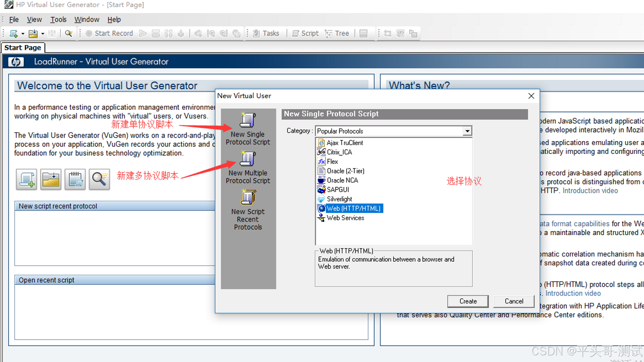Click the Protocol Advisor magnifier on welcome page
The height and width of the screenshot is (362, 644).
click(99, 179)
